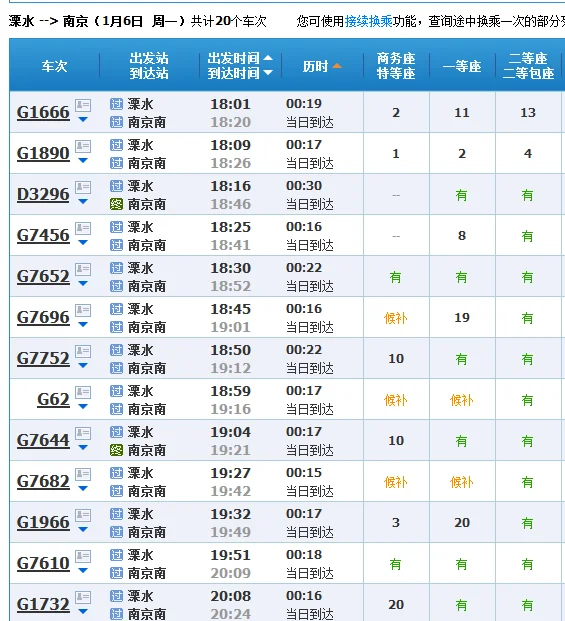Click second class count 4 for G1890
The image size is (565, 621).
(528, 153)
